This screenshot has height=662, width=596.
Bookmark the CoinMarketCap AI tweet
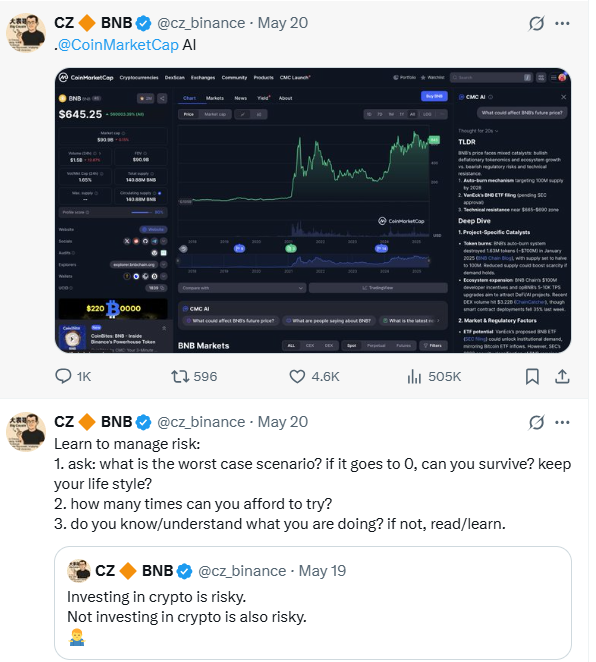(x=532, y=376)
